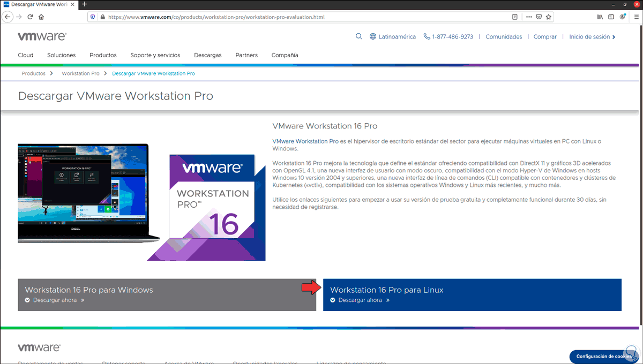
Task: Click the padlock site security icon
Action: tap(102, 17)
